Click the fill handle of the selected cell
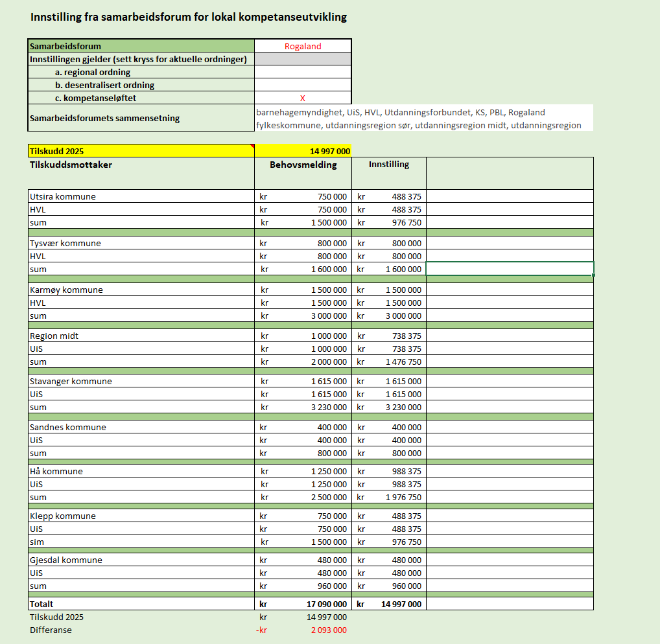This screenshot has width=660, height=644. pyautogui.click(x=593, y=275)
